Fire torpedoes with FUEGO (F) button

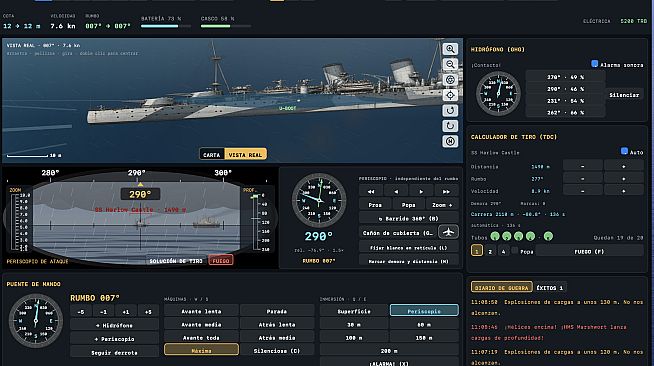(x=589, y=251)
